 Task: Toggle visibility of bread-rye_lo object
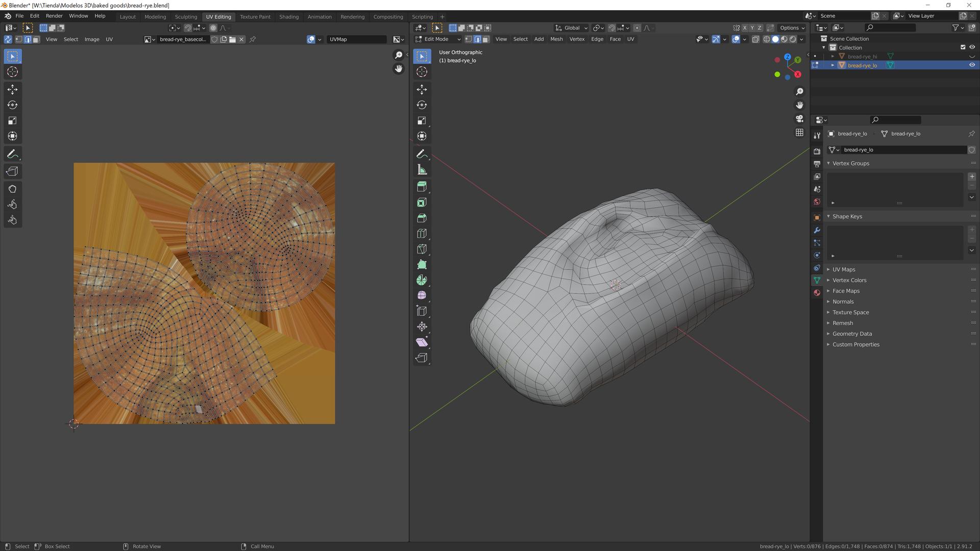[972, 65]
